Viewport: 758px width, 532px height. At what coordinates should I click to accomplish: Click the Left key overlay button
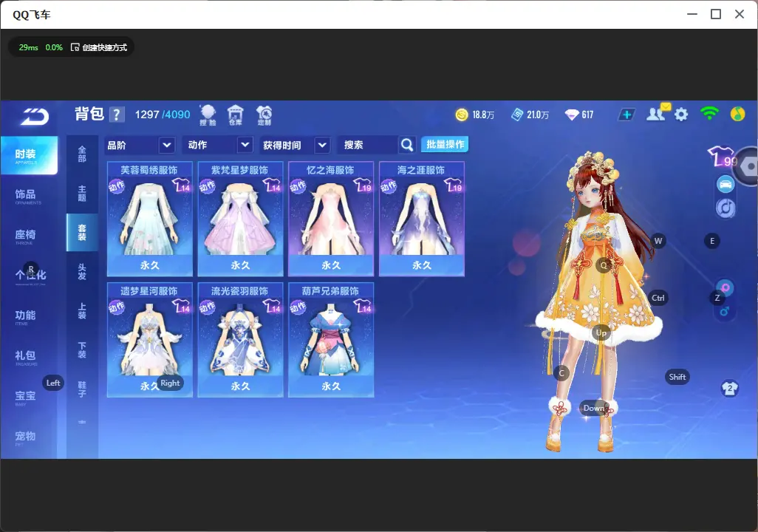[x=53, y=383]
